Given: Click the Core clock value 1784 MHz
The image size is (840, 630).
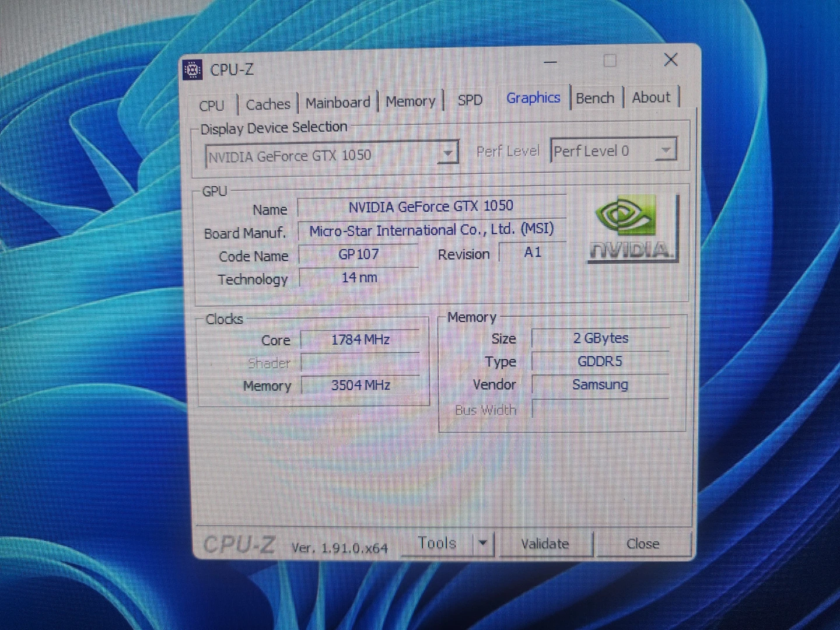Looking at the screenshot, I should pyautogui.click(x=360, y=339).
